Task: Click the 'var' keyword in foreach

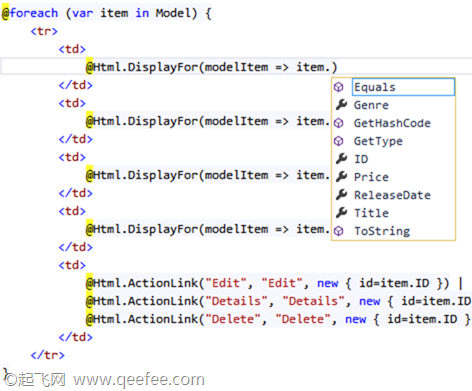Action: pyautogui.click(x=82, y=14)
